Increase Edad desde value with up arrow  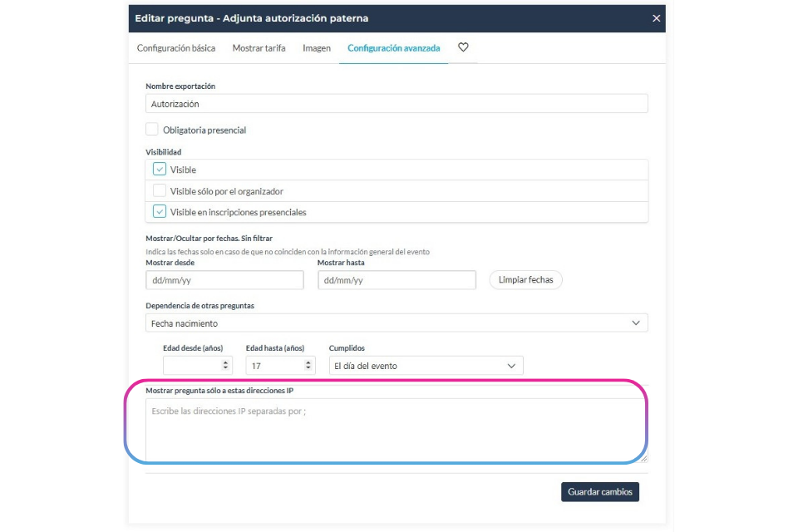tap(225, 362)
